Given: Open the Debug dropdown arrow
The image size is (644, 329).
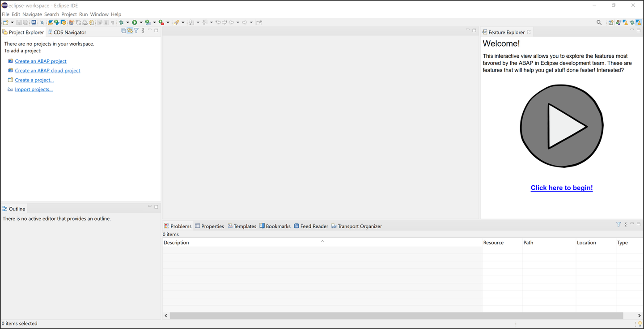Looking at the screenshot, I should (127, 22).
